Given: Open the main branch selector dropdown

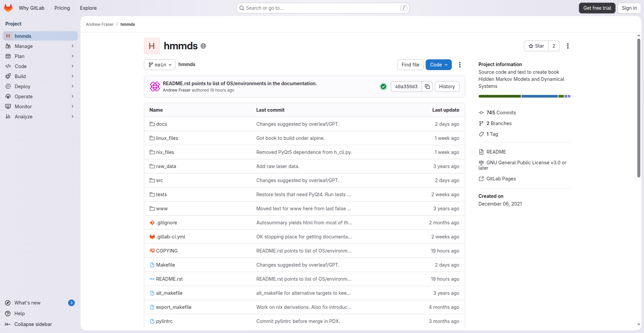Looking at the screenshot, I should (x=160, y=65).
